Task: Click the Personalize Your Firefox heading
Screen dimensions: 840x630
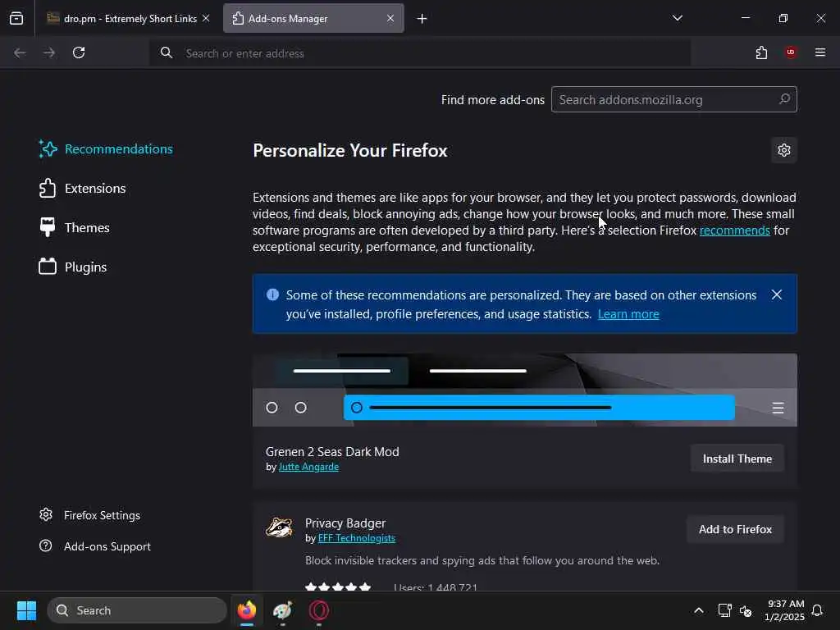Action: pyautogui.click(x=349, y=151)
